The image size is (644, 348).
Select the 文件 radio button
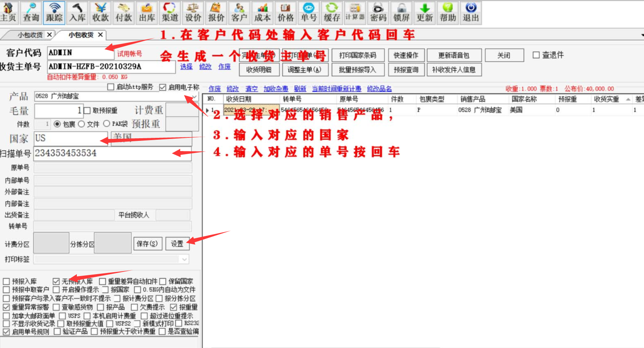(81, 124)
